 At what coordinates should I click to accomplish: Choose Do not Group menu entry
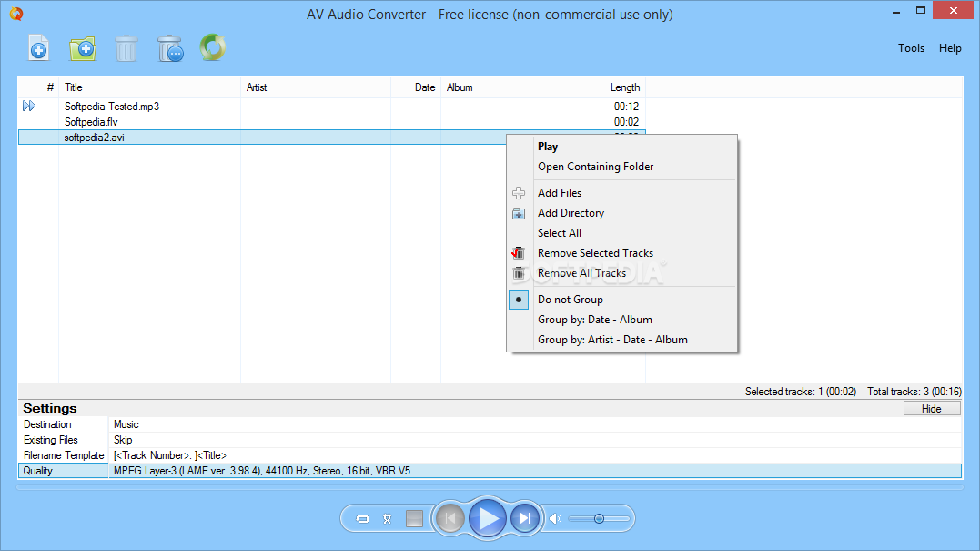pos(570,300)
